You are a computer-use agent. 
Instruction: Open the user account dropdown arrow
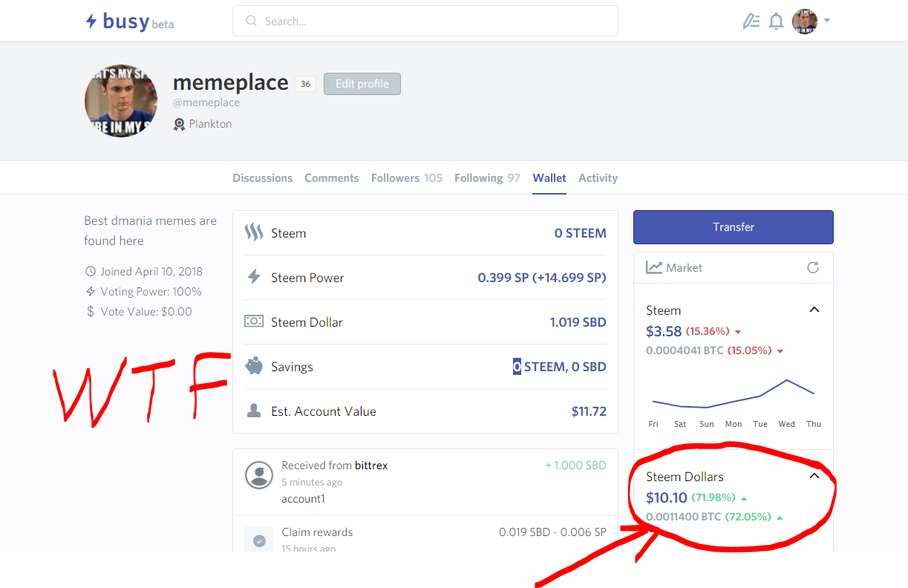click(x=827, y=21)
